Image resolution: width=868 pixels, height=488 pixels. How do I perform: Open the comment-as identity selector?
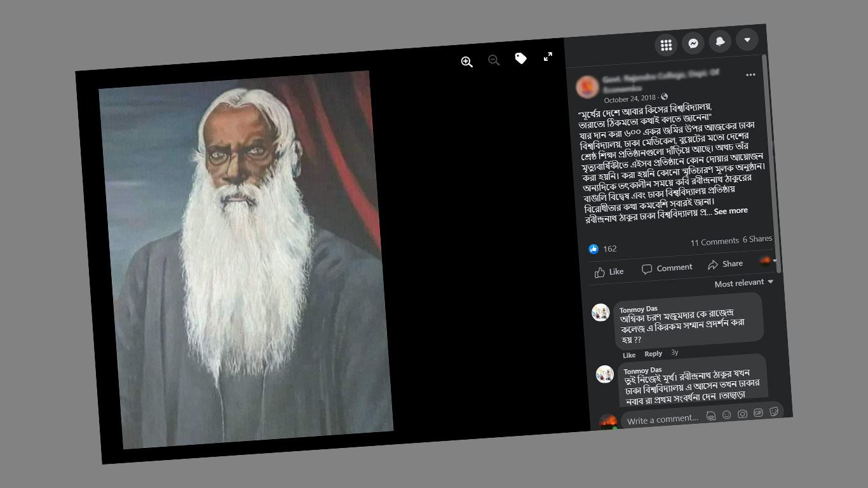coord(768,261)
